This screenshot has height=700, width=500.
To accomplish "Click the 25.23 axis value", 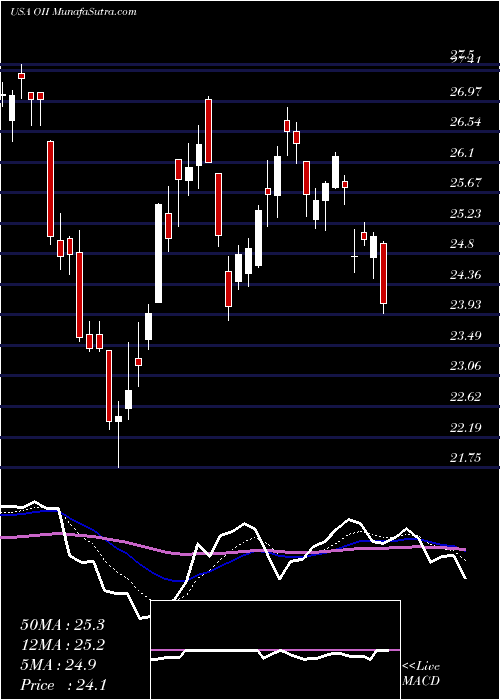I will click(x=466, y=214).
